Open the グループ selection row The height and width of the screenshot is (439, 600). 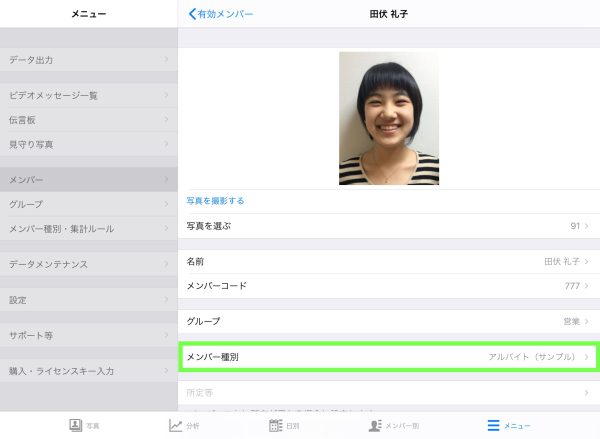coord(388,321)
